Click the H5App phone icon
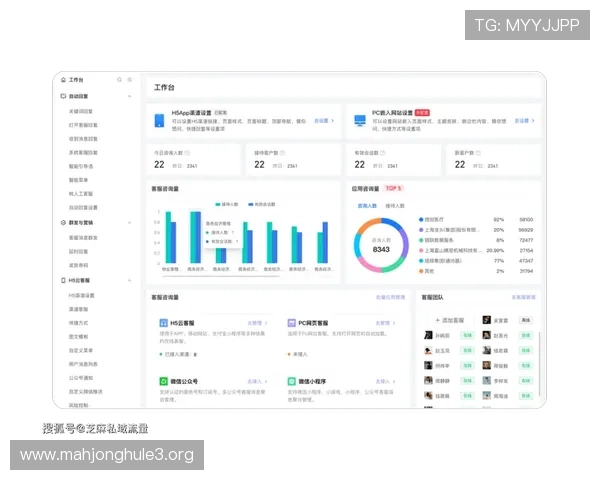The image size is (600, 480). pyautogui.click(x=160, y=120)
